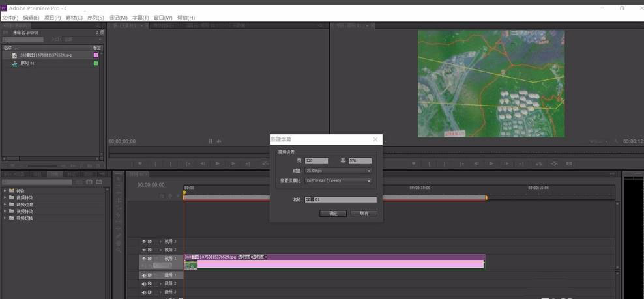Open the 时基 25.00fps dropdown

[x=338, y=171]
